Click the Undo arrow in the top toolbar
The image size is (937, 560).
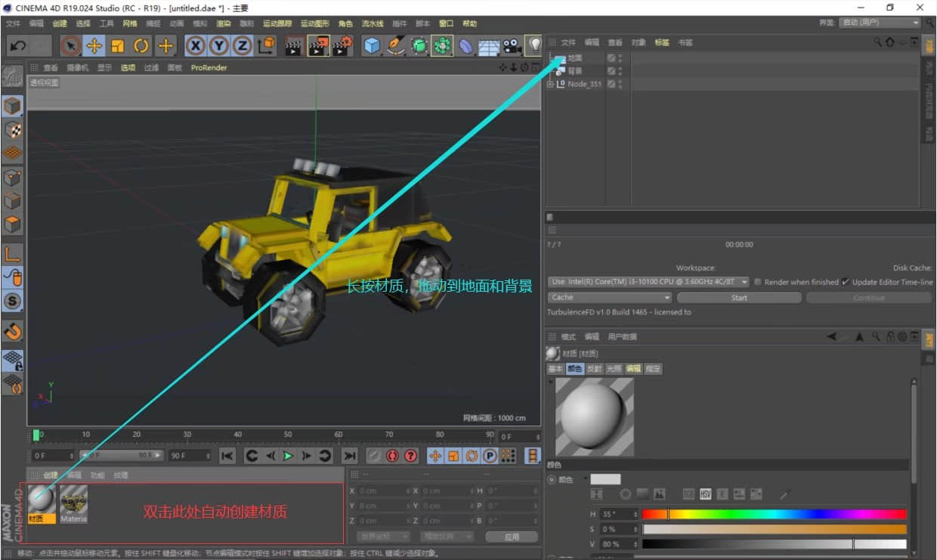click(18, 46)
